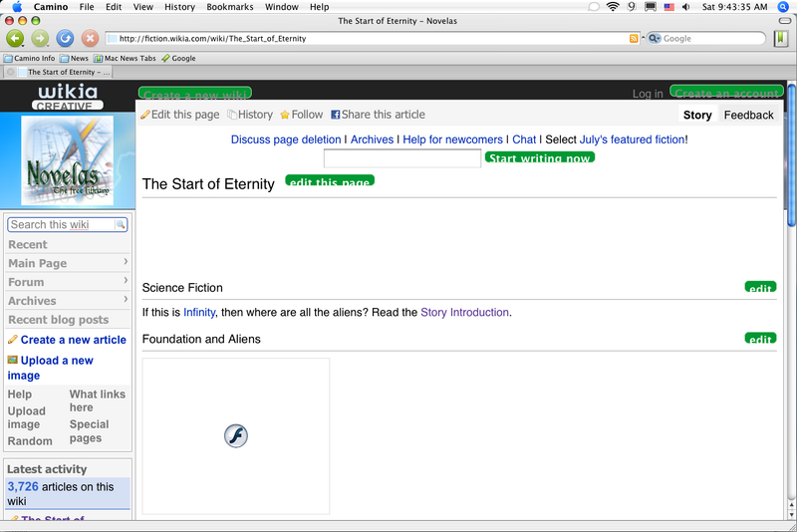Click the search magnifier in wiki search box
The width and height of the screenshot is (797, 532).
point(121,224)
